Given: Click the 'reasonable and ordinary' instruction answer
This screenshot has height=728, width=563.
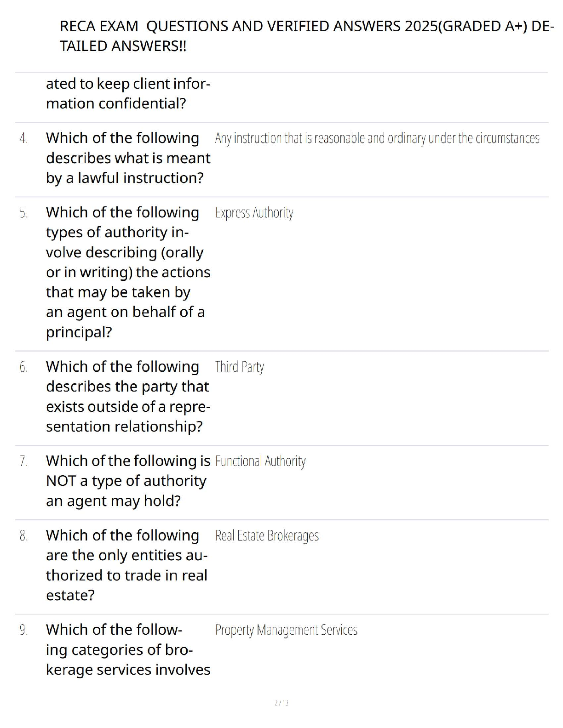Looking at the screenshot, I should (x=377, y=138).
